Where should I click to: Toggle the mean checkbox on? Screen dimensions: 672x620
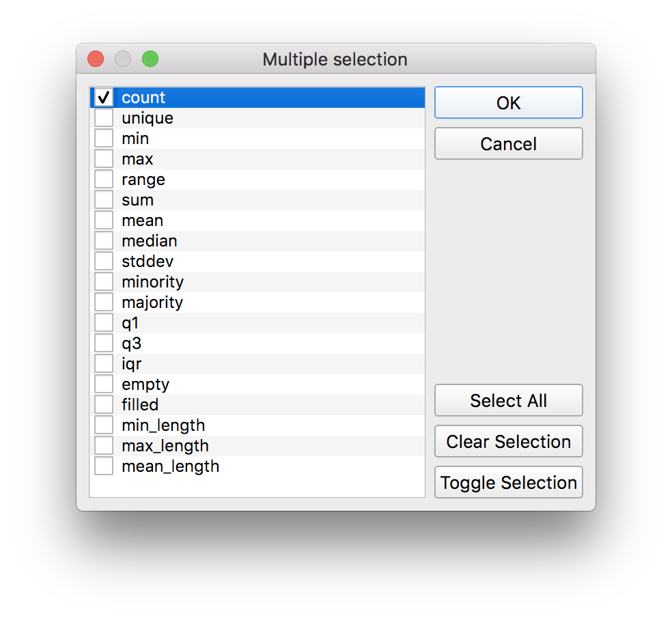click(x=104, y=221)
